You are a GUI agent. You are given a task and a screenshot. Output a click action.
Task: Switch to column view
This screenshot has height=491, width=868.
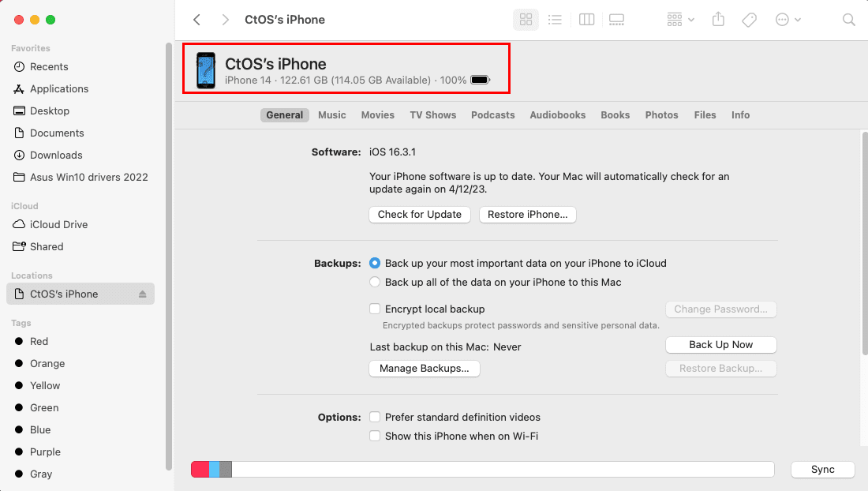click(586, 20)
